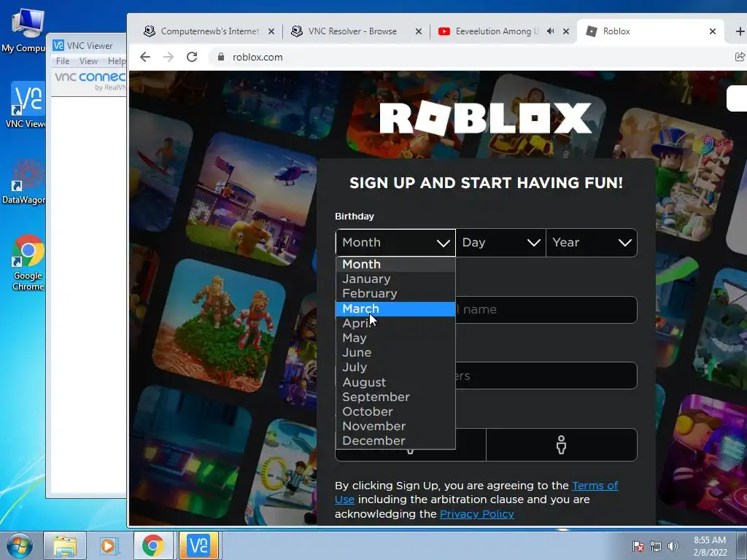Select May from the month list
The width and height of the screenshot is (747, 560).
click(395, 338)
